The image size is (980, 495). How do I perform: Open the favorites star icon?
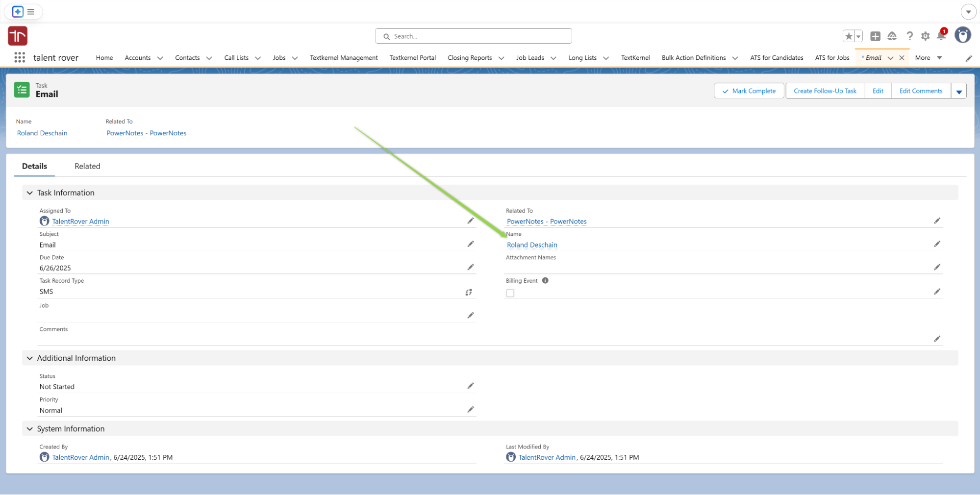[849, 36]
